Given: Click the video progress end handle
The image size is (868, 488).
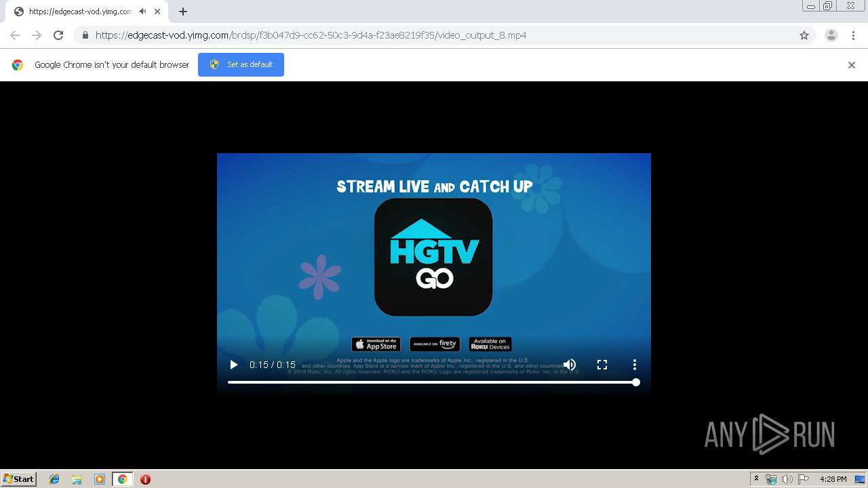Looking at the screenshot, I should 636,382.
